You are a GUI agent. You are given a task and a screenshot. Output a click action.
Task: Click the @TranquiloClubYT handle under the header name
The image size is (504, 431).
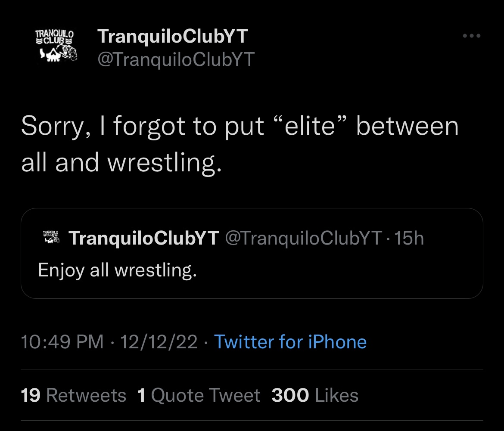coord(176,59)
